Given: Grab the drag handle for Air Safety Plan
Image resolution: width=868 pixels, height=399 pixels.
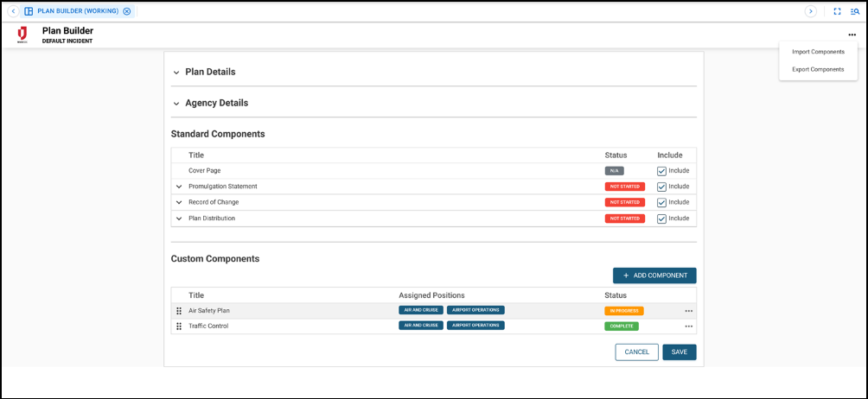Looking at the screenshot, I should click(179, 311).
